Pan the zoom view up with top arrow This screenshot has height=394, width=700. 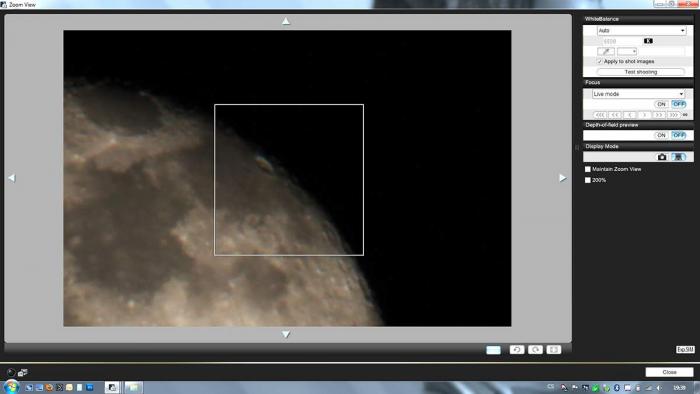click(286, 21)
